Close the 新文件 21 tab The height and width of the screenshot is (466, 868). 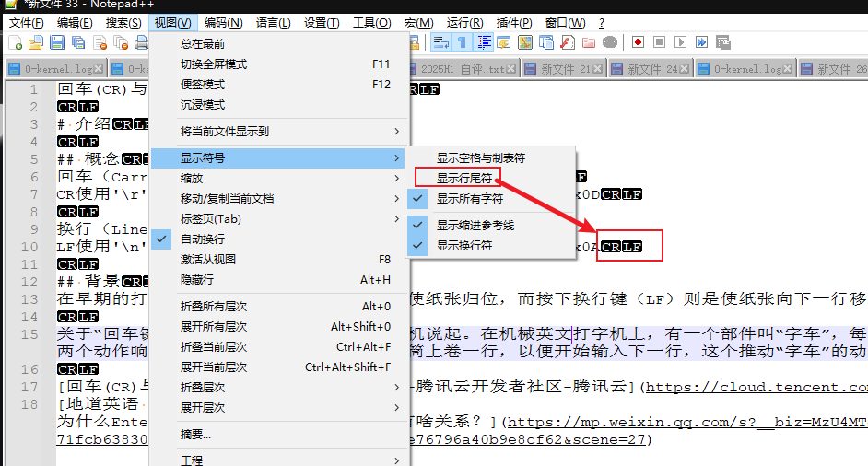click(597, 69)
